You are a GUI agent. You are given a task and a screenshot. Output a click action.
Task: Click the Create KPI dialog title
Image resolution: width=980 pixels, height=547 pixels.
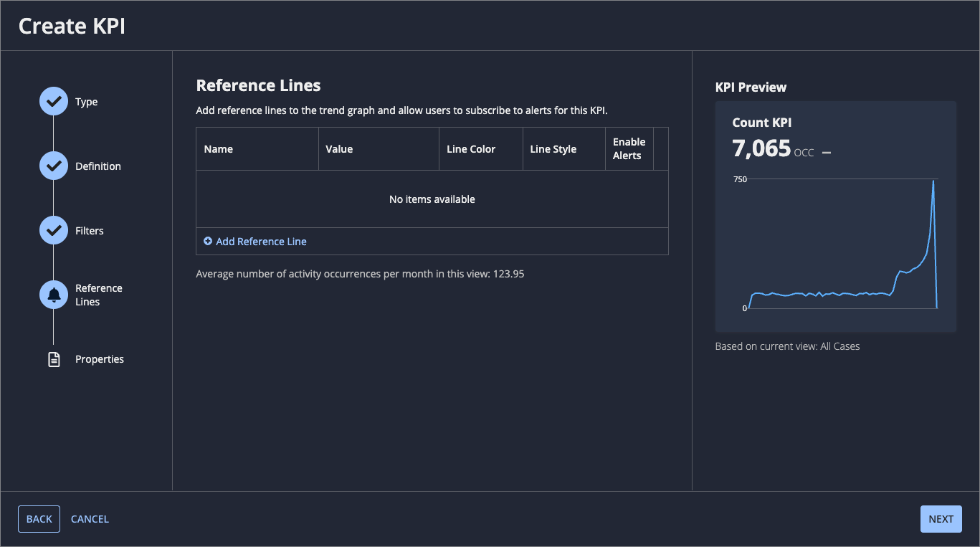pyautogui.click(x=72, y=26)
